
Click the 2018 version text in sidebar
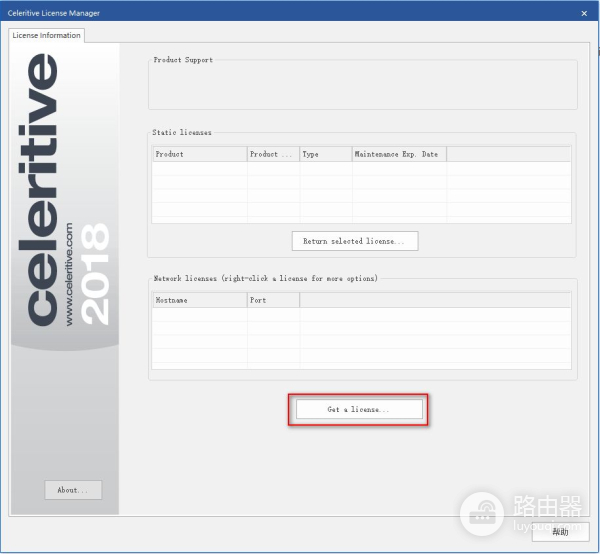click(x=94, y=274)
